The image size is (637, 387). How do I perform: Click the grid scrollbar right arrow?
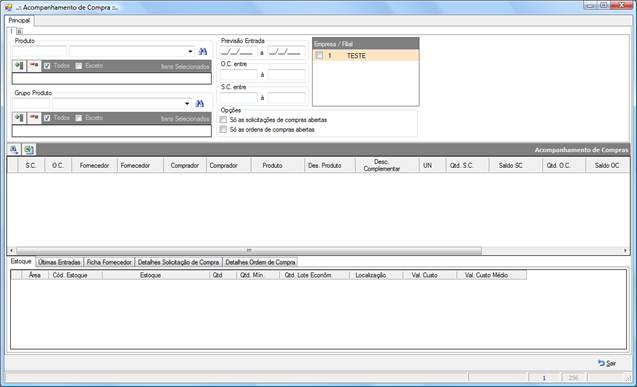tap(625, 251)
